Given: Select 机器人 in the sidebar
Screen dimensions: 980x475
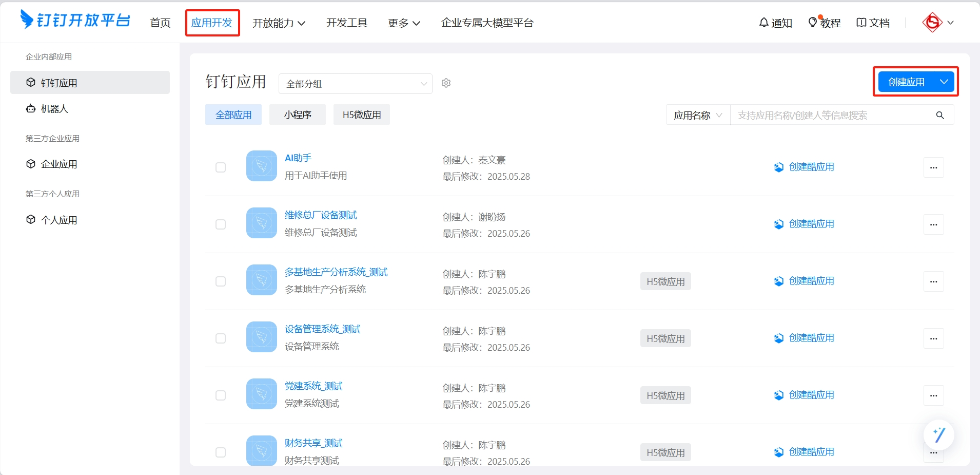Looking at the screenshot, I should [90, 109].
